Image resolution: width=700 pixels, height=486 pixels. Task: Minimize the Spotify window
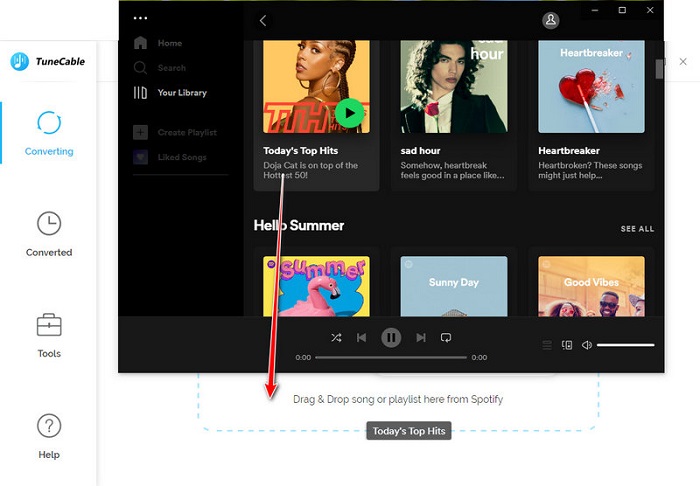pyautogui.click(x=595, y=10)
